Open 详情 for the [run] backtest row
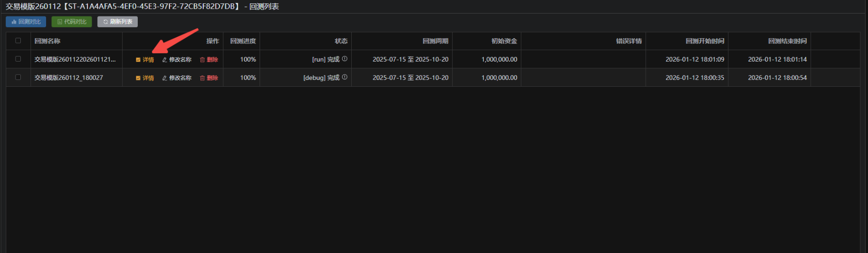The image size is (868, 253). 145,60
